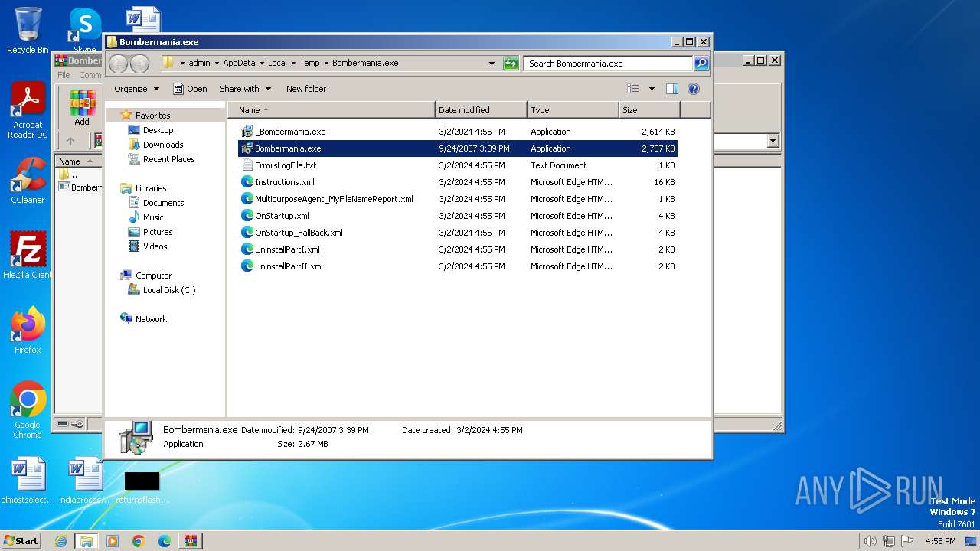Sort by Date modified column header
The width and height of the screenshot is (980, 551).
click(481, 110)
